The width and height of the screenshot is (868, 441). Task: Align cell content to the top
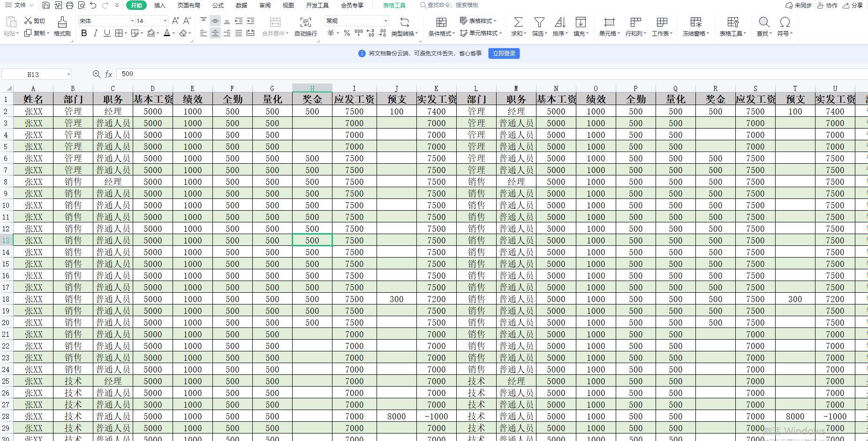[x=204, y=21]
